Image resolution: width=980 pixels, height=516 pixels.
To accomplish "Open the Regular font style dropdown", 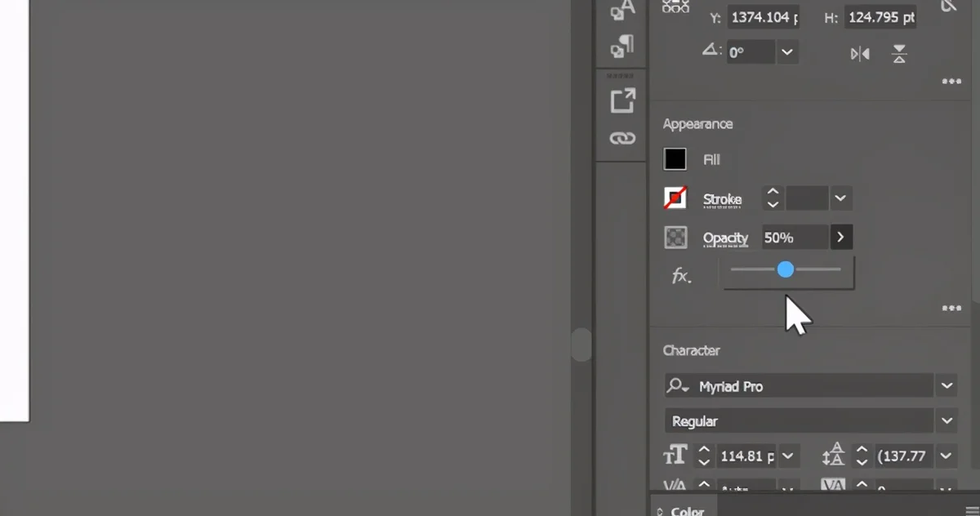I will point(947,420).
